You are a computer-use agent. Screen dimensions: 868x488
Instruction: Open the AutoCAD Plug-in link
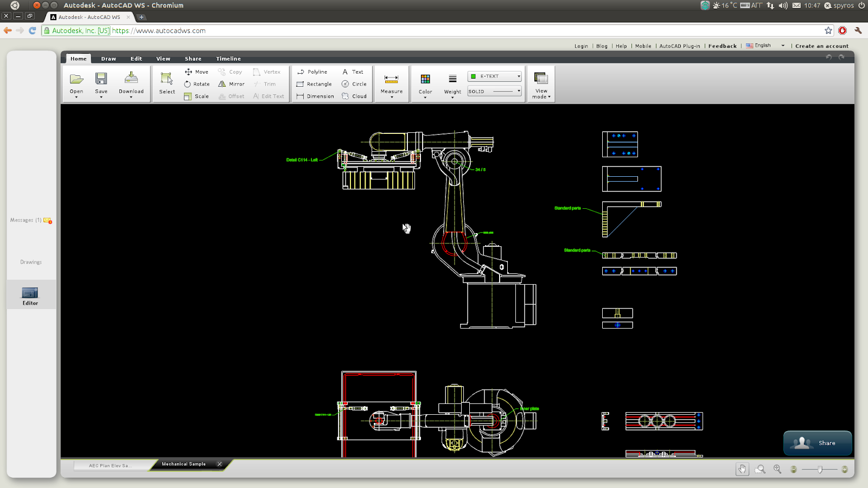coord(680,46)
